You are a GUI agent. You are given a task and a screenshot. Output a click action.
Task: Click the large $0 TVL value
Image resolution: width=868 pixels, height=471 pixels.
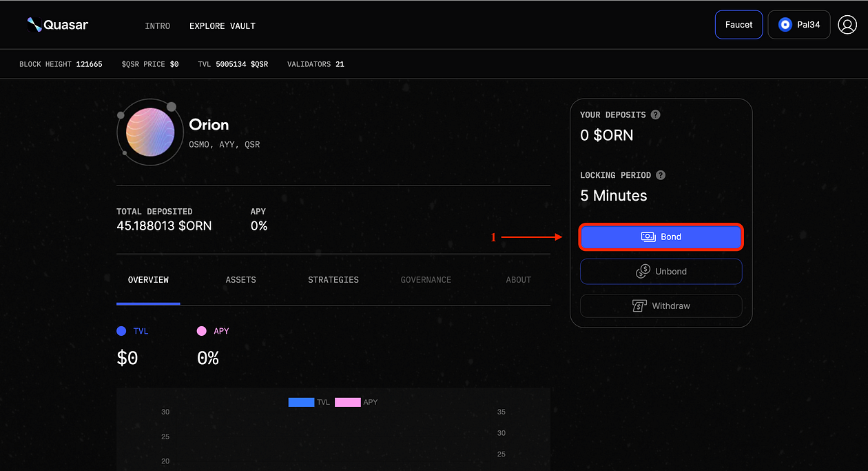click(x=127, y=358)
